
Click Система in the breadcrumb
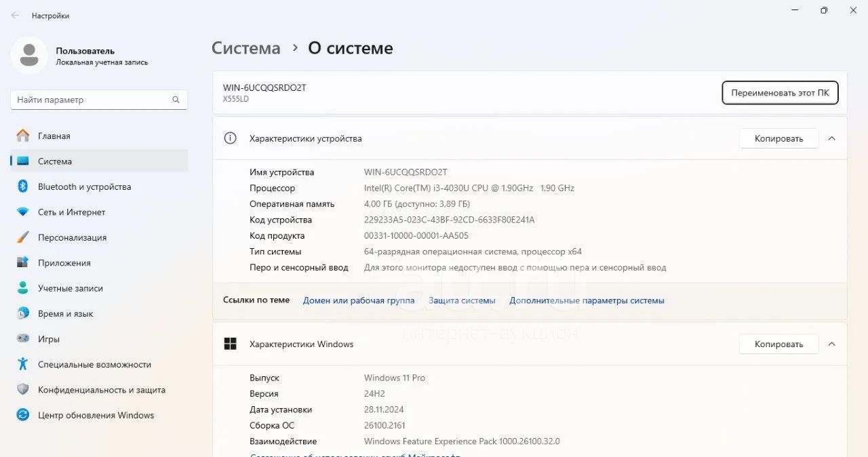pyautogui.click(x=245, y=48)
